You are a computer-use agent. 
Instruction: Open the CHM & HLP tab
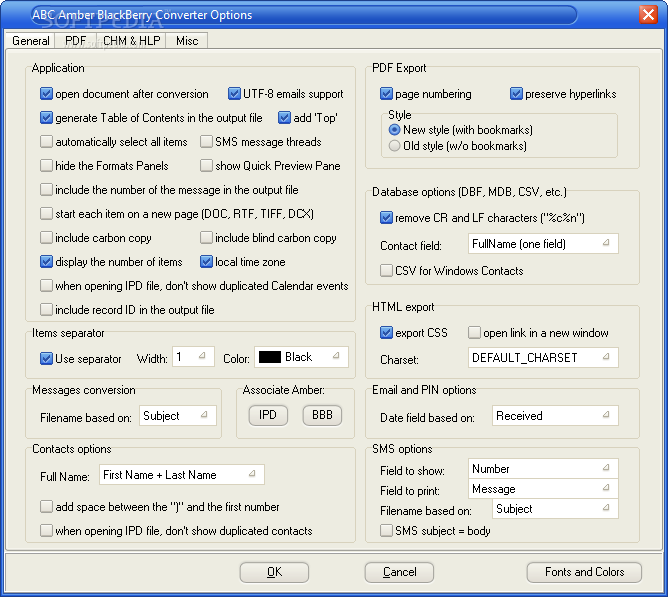[x=131, y=41]
